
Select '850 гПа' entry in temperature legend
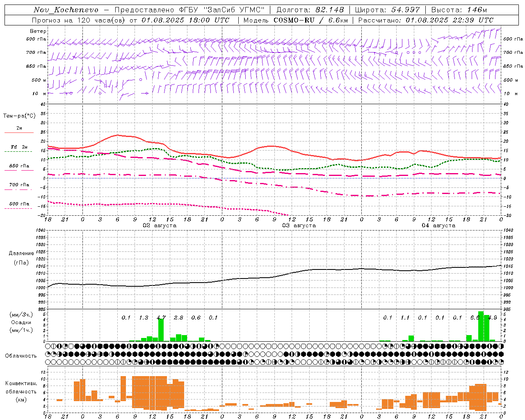pos(19,166)
